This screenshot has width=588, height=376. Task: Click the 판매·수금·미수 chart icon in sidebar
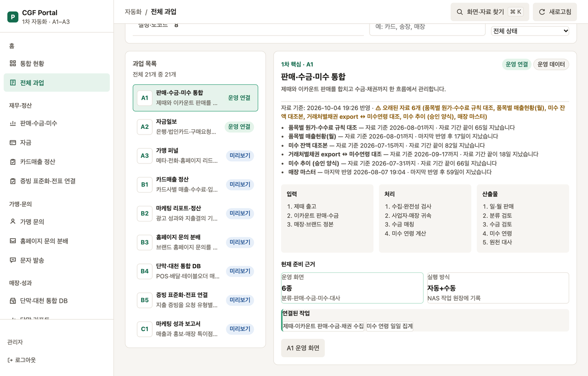click(13, 123)
